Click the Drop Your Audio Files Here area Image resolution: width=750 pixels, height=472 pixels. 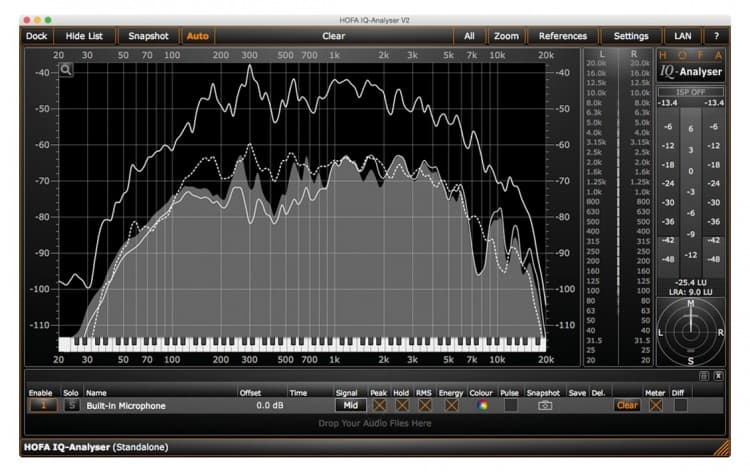coord(375,423)
